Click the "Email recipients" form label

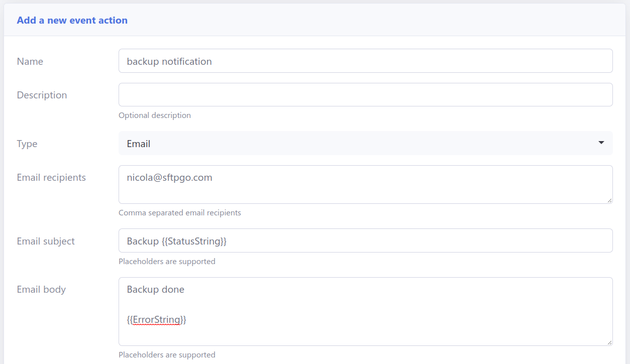(51, 177)
